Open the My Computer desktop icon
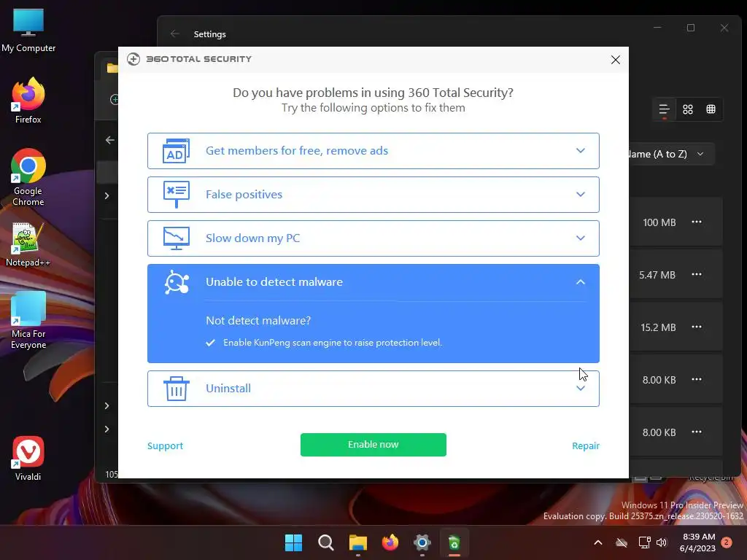Image resolution: width=747 pixels, height=560 pixels. pos(28,30)
